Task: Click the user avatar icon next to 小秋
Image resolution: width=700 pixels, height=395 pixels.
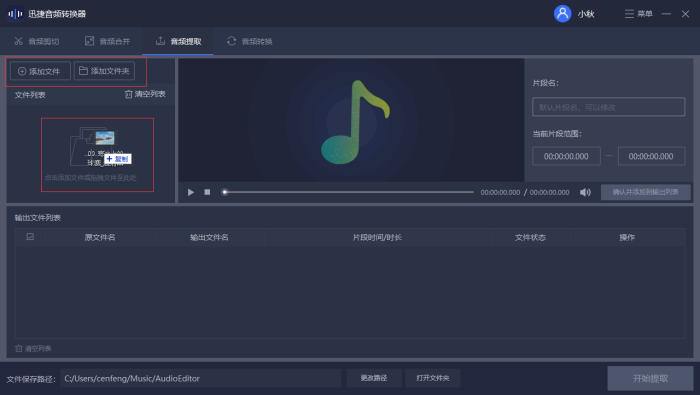Action: 562,14
